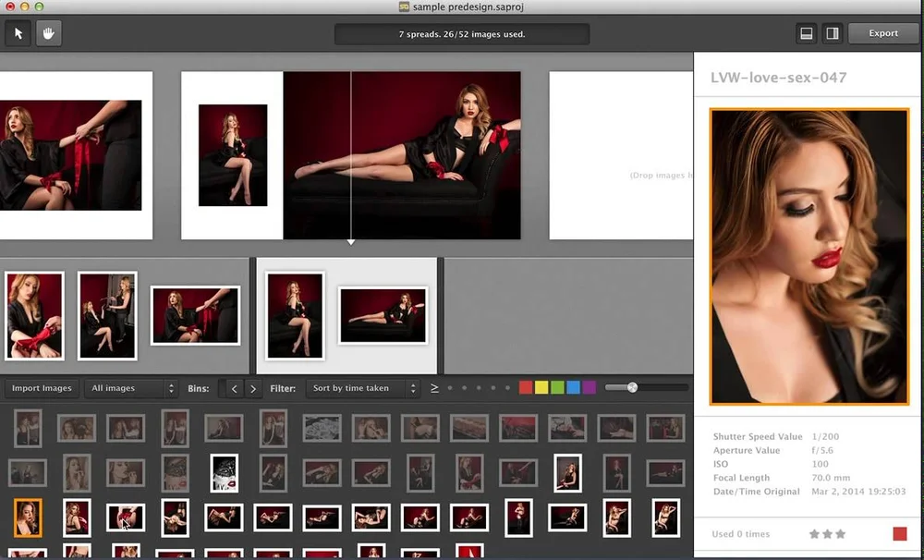Click the Export button

pyautogui.click(x=883, y=33)
